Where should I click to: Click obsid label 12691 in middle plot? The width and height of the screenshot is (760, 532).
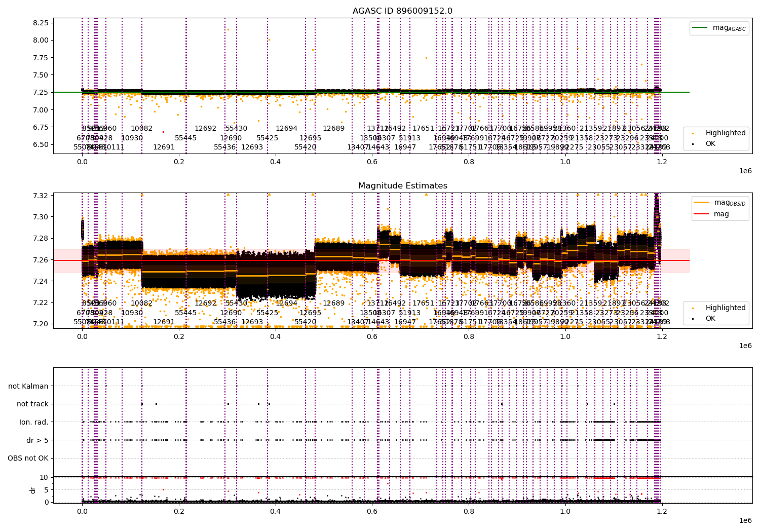coord(164,322)
